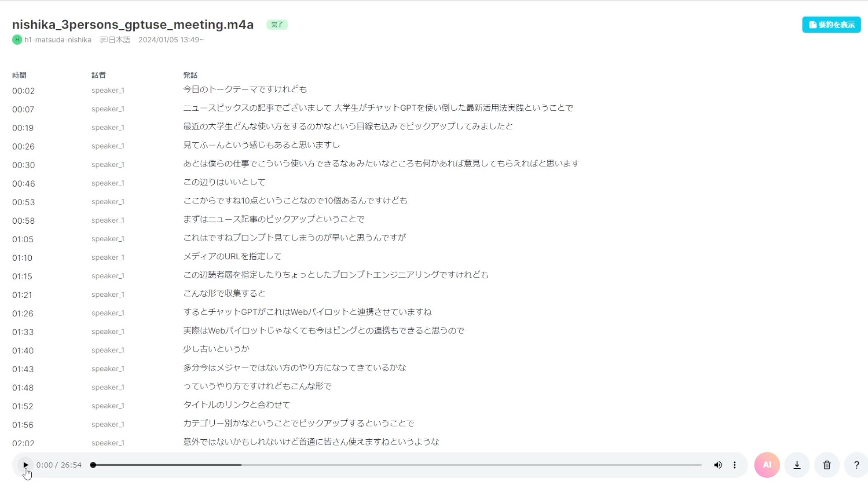Jump to the 01:26 timestamp
The width and height of the screenshot is (868, 488).
pos(23,314)
